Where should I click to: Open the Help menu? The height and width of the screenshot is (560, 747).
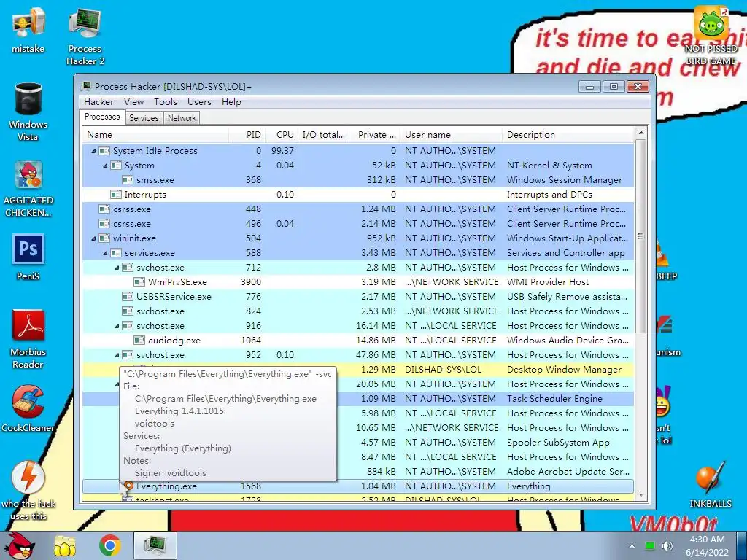[x=231, y=102]
